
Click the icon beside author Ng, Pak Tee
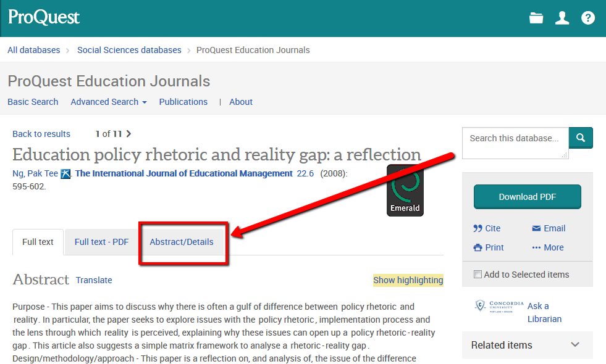tap(65, 173)
